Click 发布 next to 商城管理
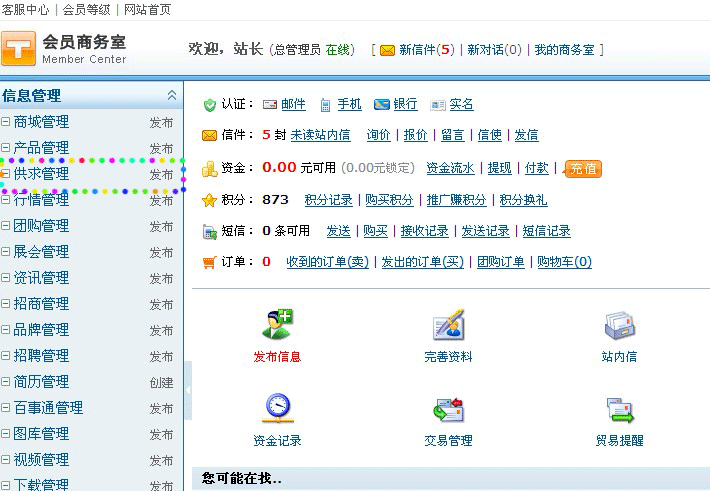This screenshot has height=491, width=710. click(x=162, y=122)
